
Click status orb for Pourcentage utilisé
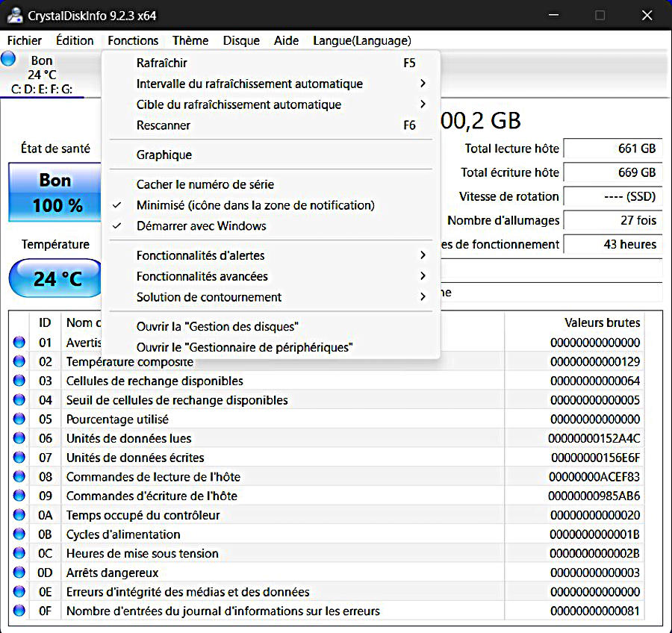tap(19, 419)
